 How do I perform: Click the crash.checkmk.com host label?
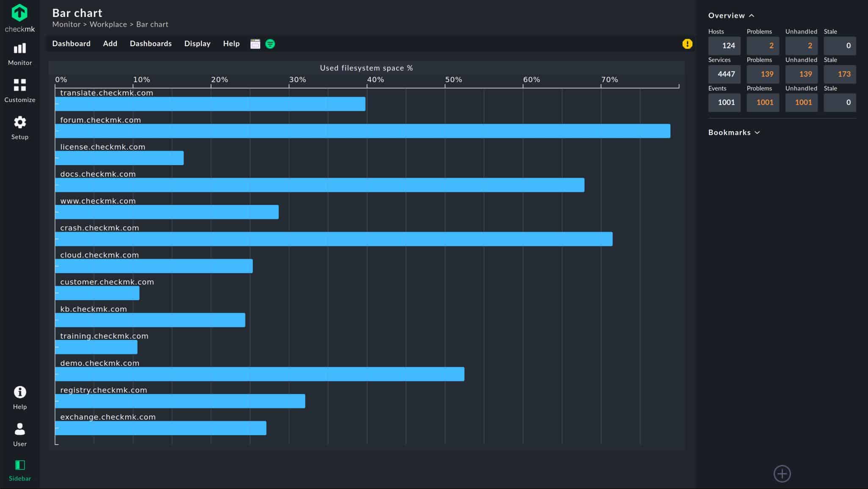[99, 228]
